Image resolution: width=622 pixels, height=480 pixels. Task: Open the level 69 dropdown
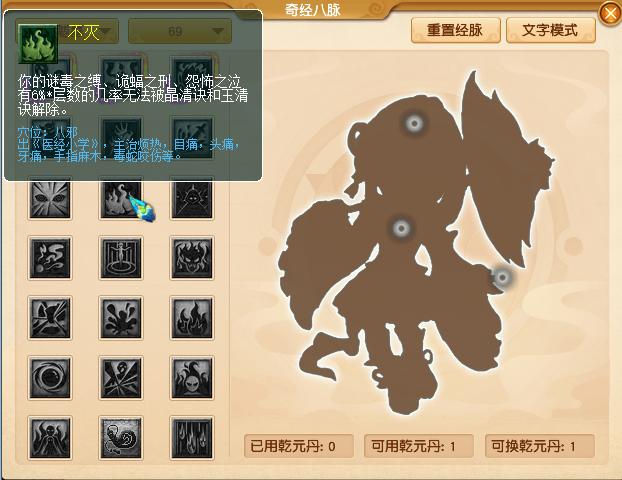click(180, 31)
